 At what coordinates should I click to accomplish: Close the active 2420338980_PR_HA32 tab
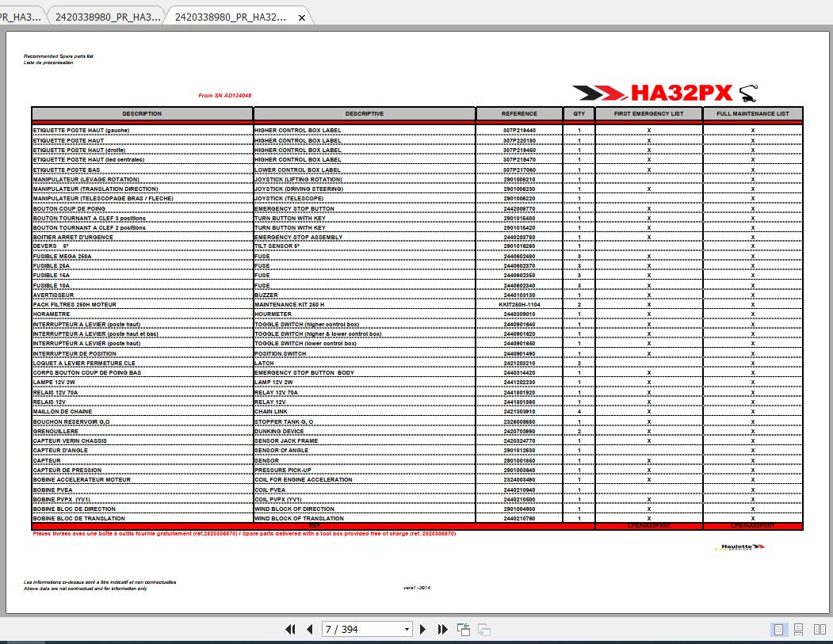coord(302,17)
